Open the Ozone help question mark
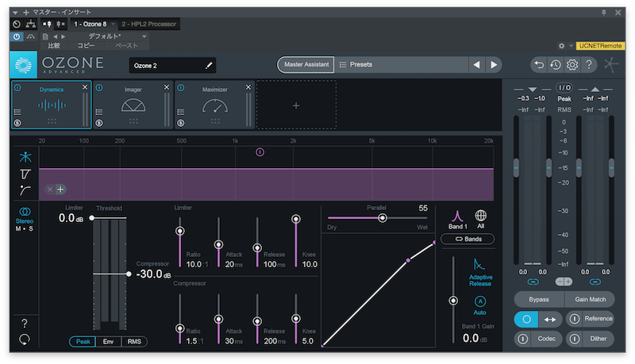This screenshot has height=364, width=635. point(589,65)
